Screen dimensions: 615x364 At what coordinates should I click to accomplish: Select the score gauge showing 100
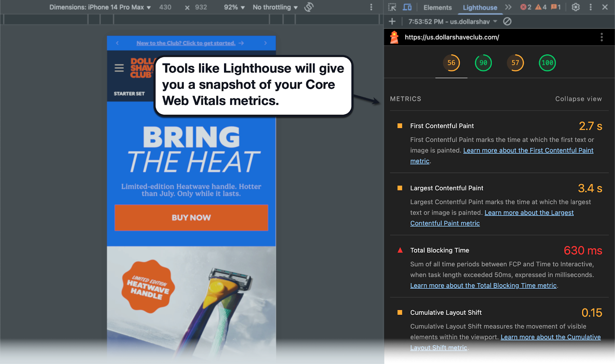(x=547, y=63)
